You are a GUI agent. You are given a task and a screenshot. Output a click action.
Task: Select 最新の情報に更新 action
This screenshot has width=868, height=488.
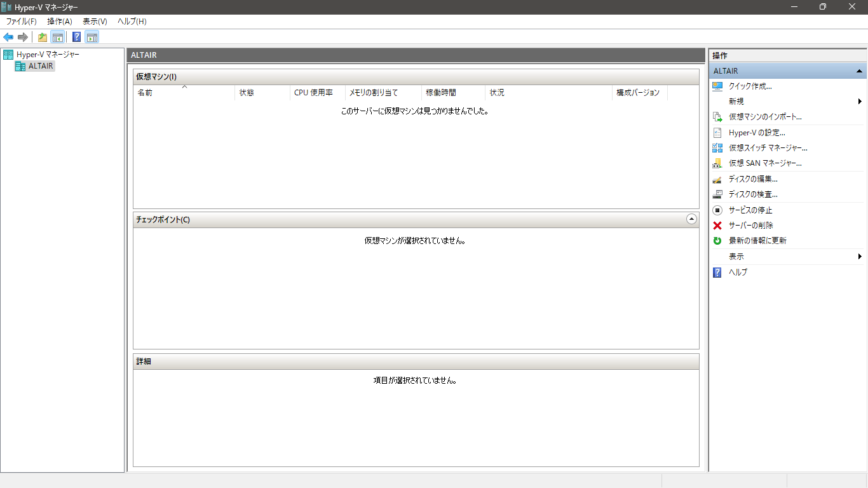tap(757, 241)
